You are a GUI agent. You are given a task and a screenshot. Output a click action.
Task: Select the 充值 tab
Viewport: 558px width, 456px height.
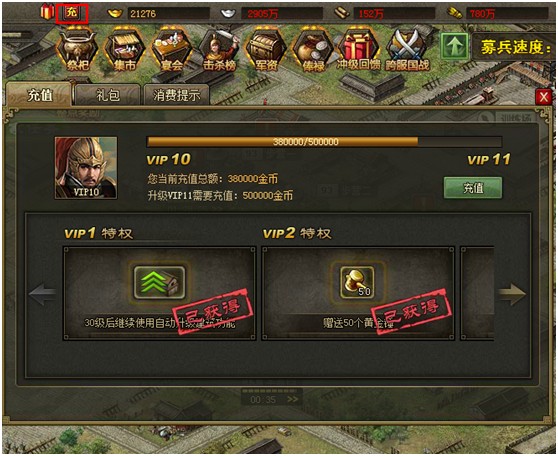click(40, 95)
